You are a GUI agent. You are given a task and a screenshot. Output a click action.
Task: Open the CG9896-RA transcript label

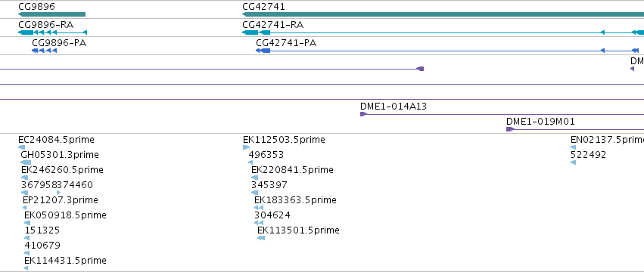45,25
